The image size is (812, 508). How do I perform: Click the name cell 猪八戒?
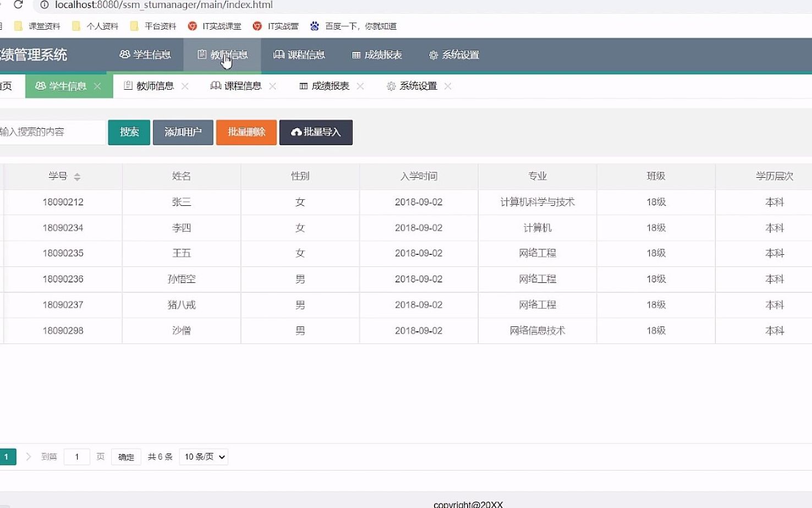click(x=182, y=305)
